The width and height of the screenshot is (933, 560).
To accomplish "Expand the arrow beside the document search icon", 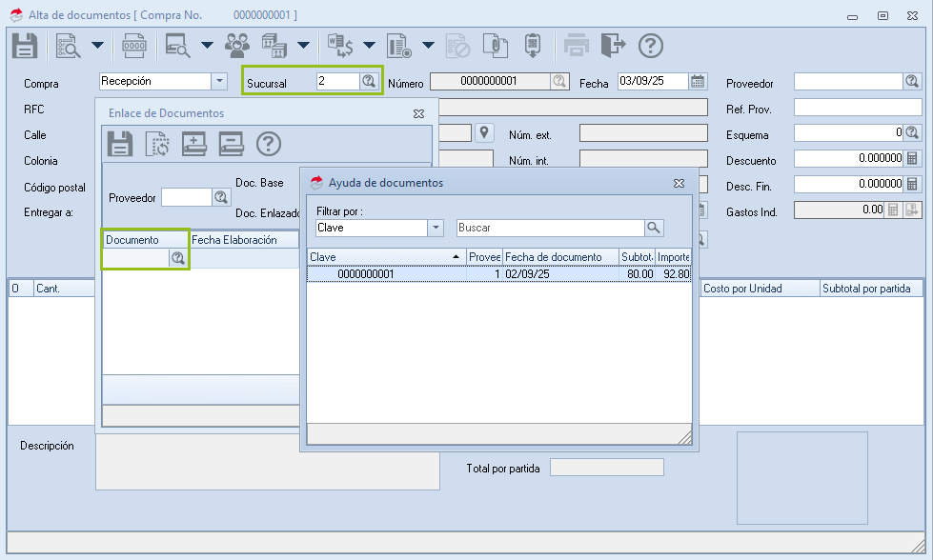I will (x=97, y=46).
